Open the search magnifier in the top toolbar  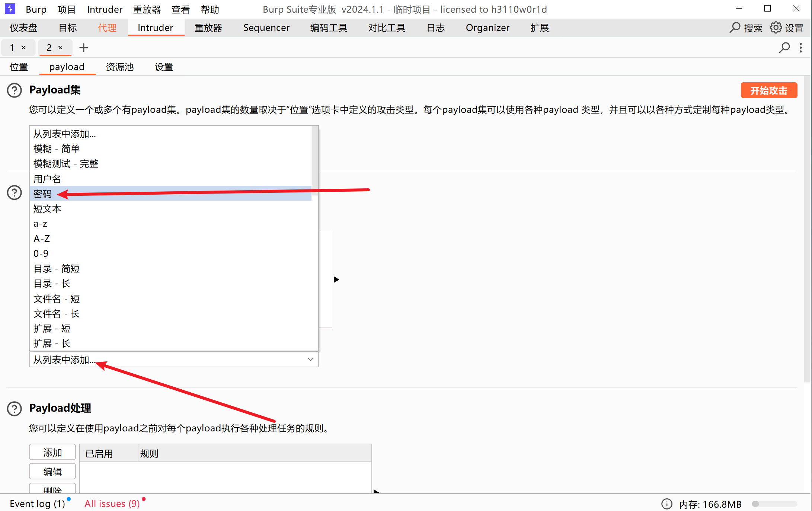point(735,28)
